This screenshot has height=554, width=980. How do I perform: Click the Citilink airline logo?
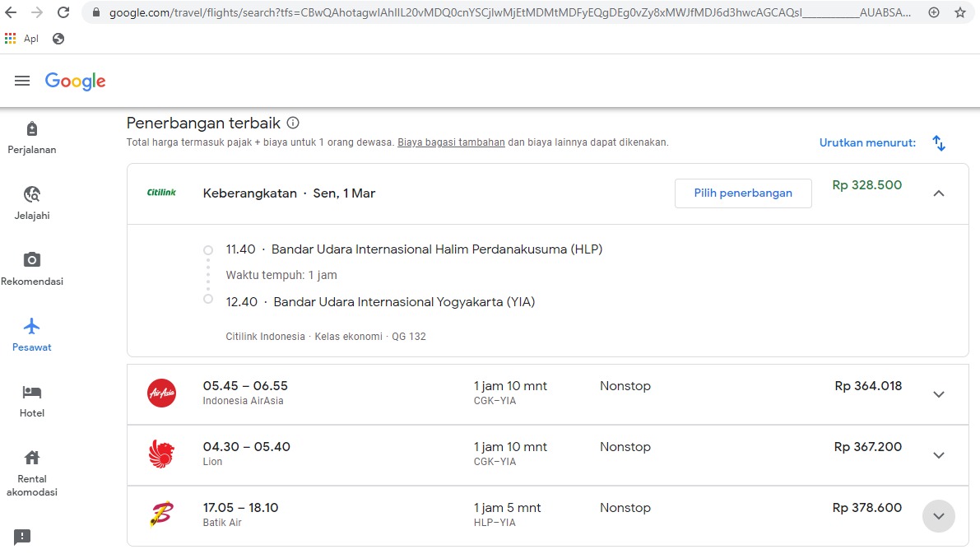coord(161,193)
